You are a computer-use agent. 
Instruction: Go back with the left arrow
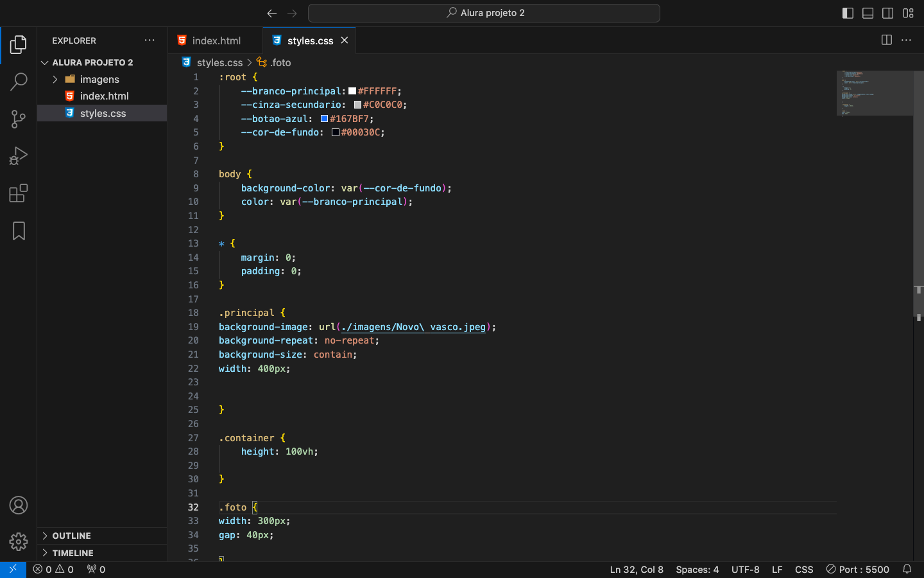click(272, 13)
